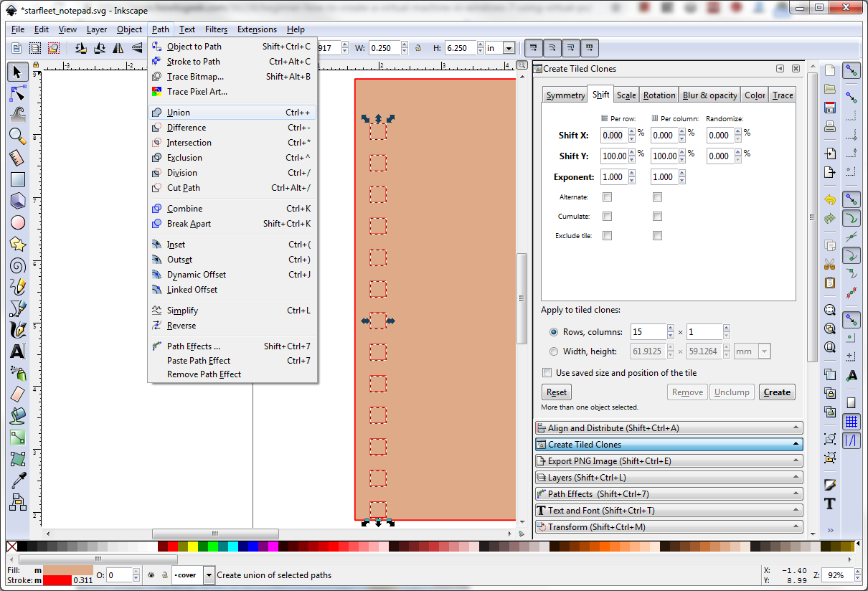This screenshot has height=591, width=868.
Task: Click the Fill color indicator swatch
Action: pos(68,570)
